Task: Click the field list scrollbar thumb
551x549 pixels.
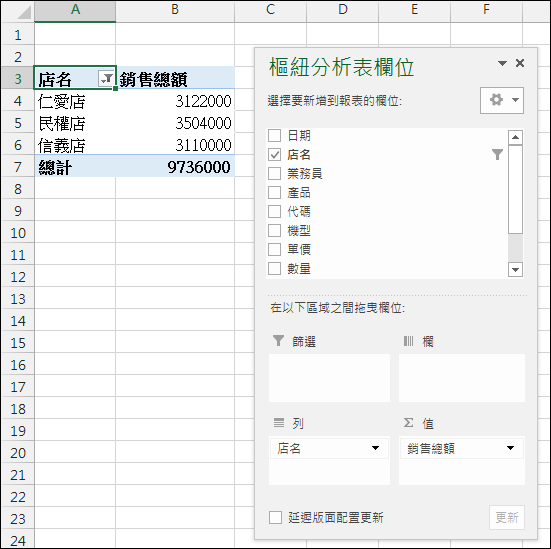Action: click(515, 189)
